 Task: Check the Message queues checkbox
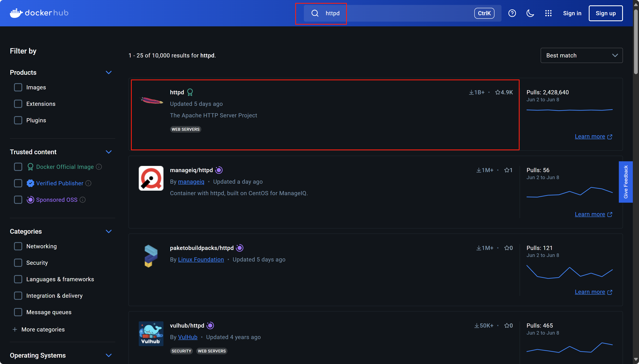pyautogui.click(x=18, y=312)
